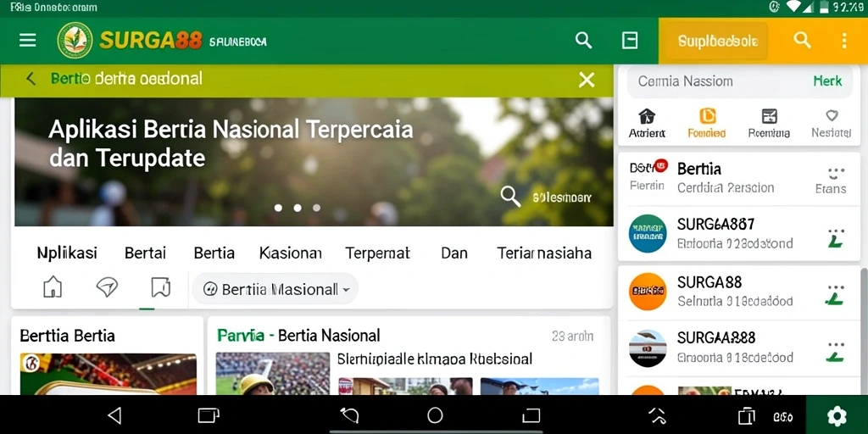Click the crowd photo thumbnail with helmet
This screenshot has width=868, height=434.
coord(273,373)
